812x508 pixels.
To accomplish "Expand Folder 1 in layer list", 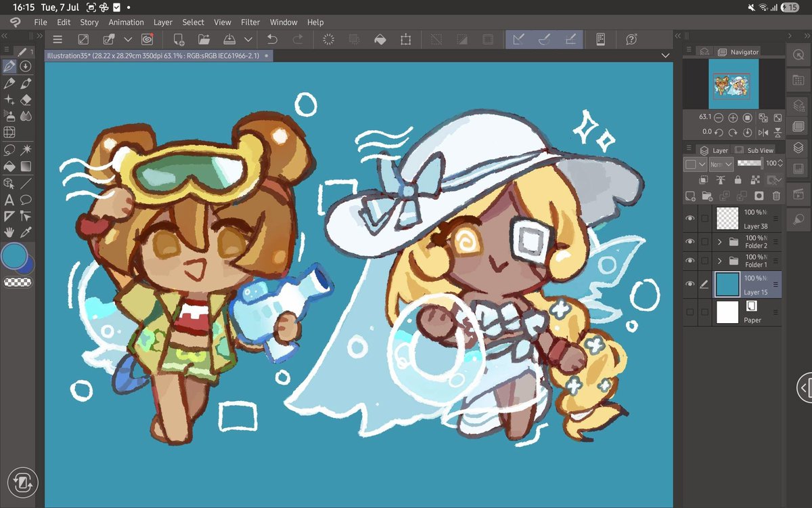I will click(720, 261).
